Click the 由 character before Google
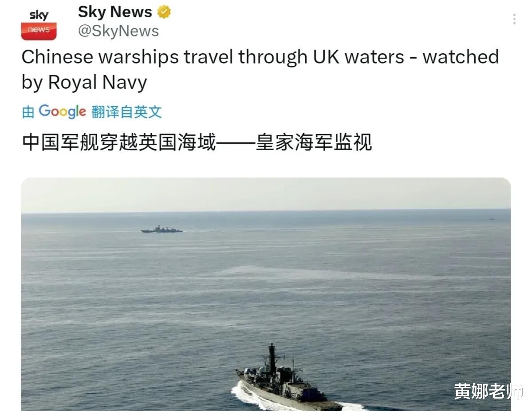This screenshot has height=411, width=532. click(28, 112)
